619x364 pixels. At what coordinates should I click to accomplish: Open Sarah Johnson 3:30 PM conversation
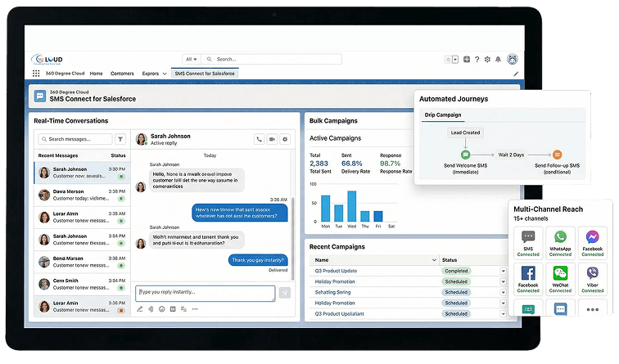pos(82,173)
